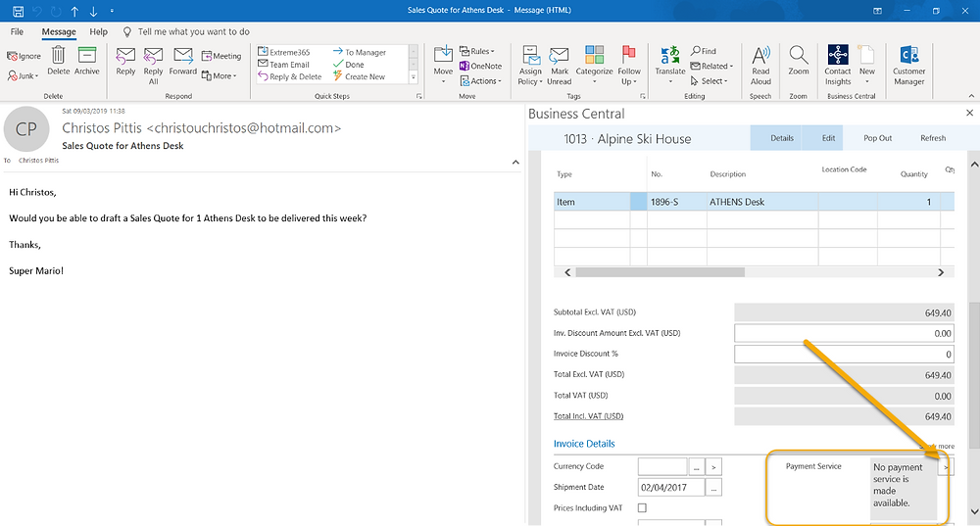Move message to a folder
Image resolution: width=980 pixels, height=526 pixels.
[x=443, y=65]
